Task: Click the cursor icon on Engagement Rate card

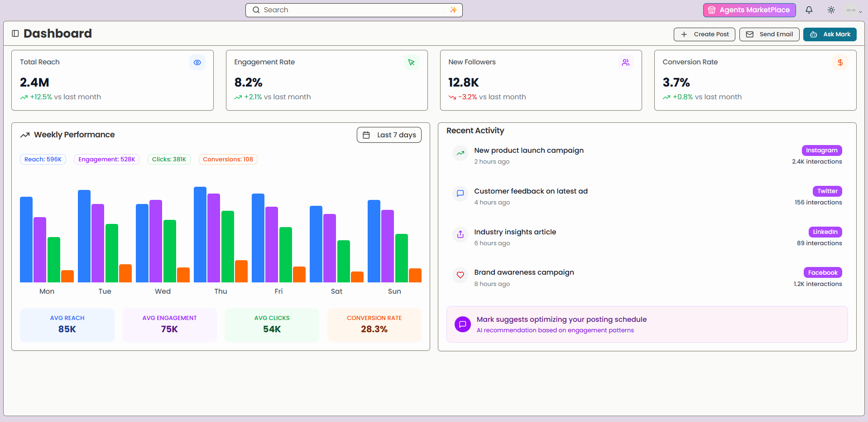Action: 411,63
